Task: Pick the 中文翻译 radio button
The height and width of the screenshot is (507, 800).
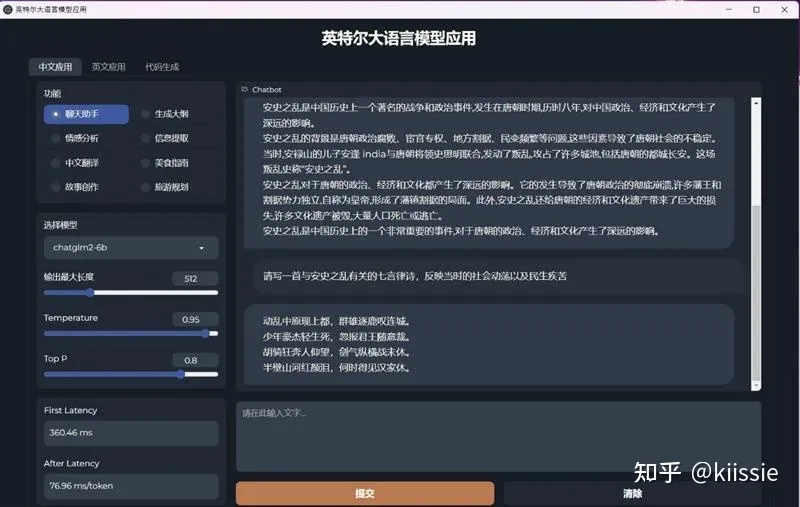Action: tap(76, 163)
